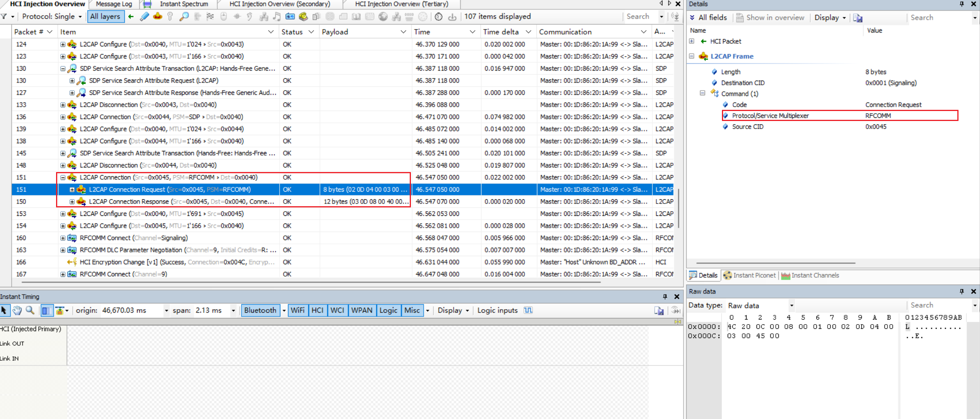This screenshot has width=980, height=419.
Task: Click the clock timing icon in toolbar
Action: [439, 17]
